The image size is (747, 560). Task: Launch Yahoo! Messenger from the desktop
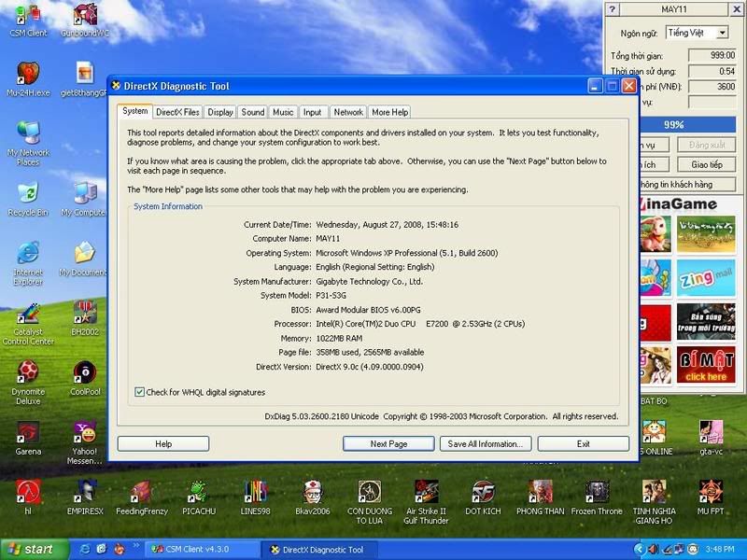coord(85,442)
